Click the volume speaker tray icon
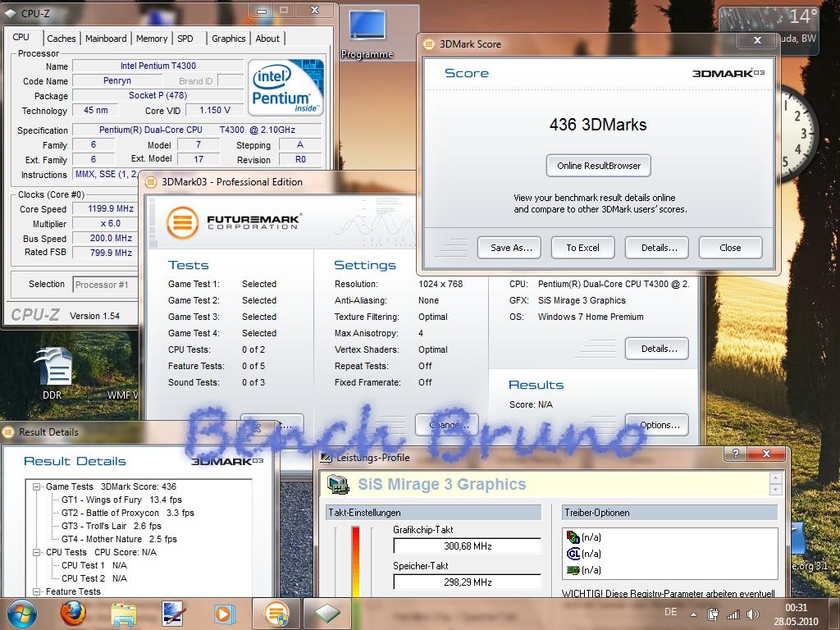The image size is (840, 630). pyautogui.click(x=753, y=614)
